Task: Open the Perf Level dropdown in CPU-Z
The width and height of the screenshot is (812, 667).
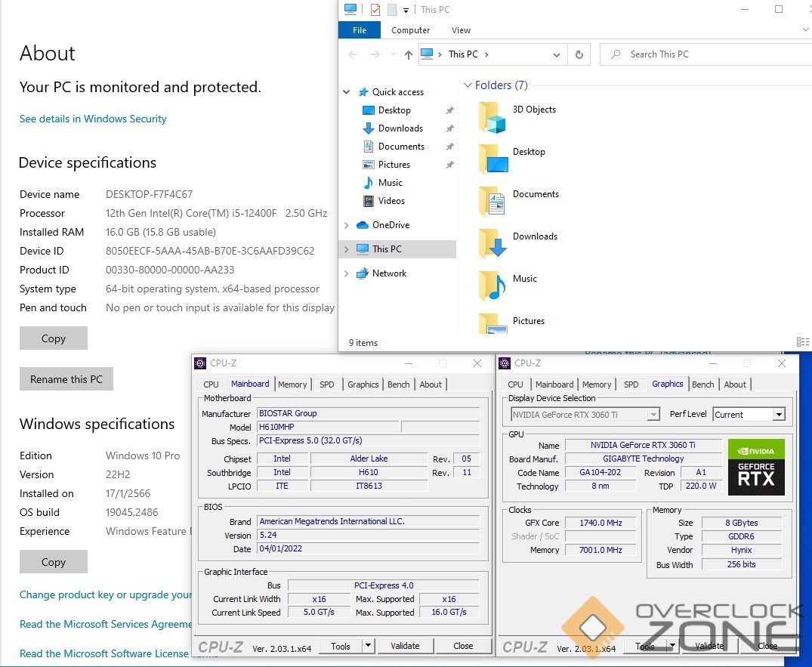Action: click(778, 414)
